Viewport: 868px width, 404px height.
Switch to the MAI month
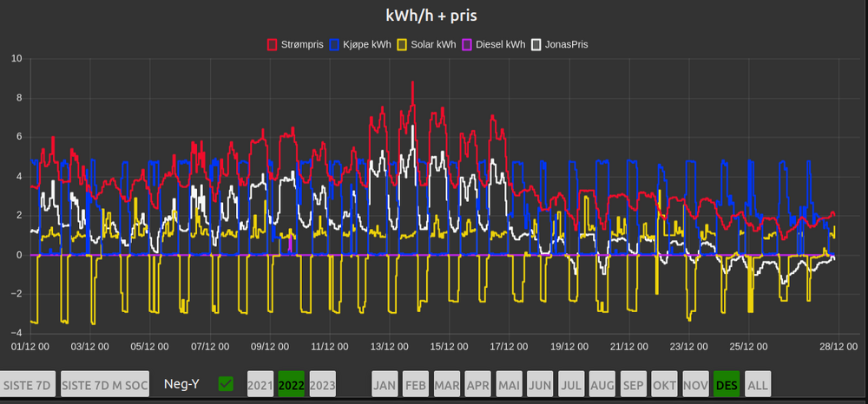pos(510,384)
